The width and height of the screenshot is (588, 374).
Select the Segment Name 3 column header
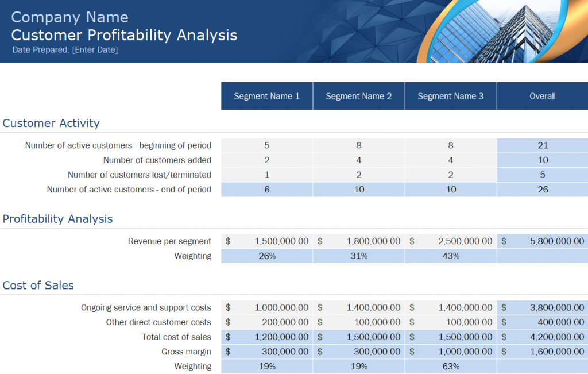point(451,96)
